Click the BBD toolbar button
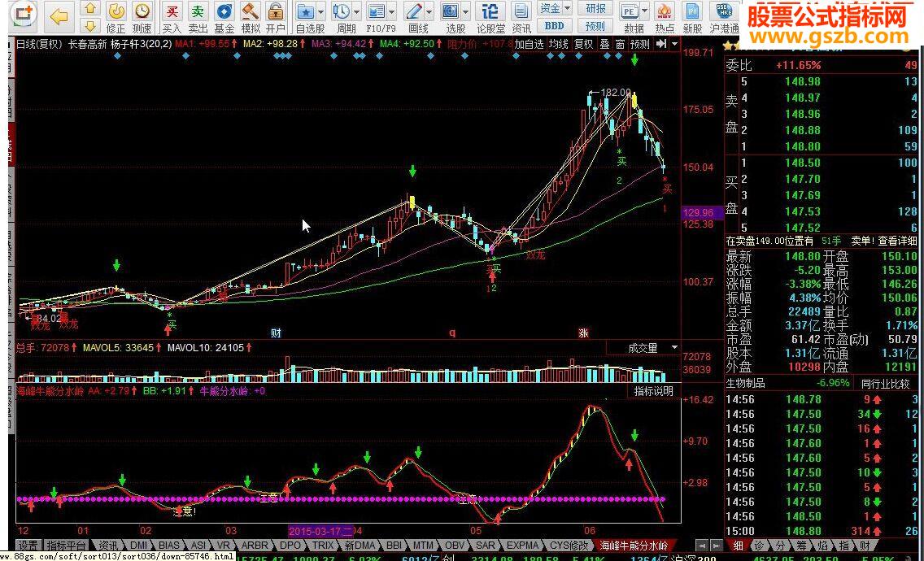This screenshot has width=924, height=561. coord(555,26)
